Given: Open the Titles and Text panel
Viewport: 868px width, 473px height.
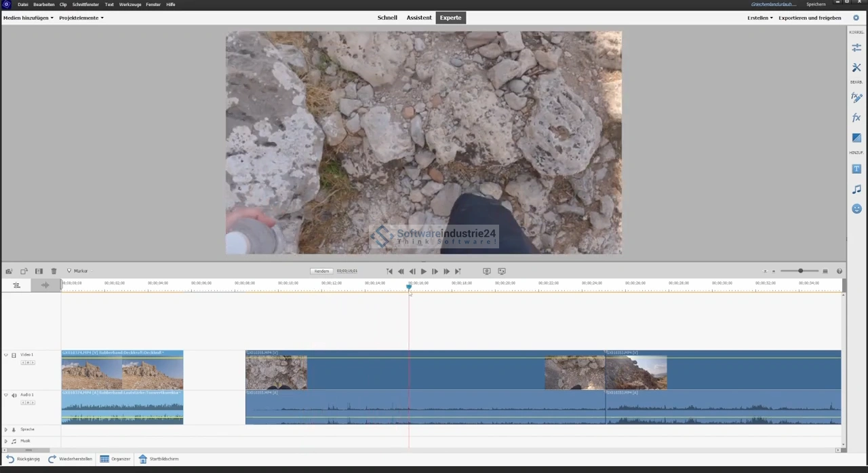Looking at the screenshot, I should tap(856, 169).
